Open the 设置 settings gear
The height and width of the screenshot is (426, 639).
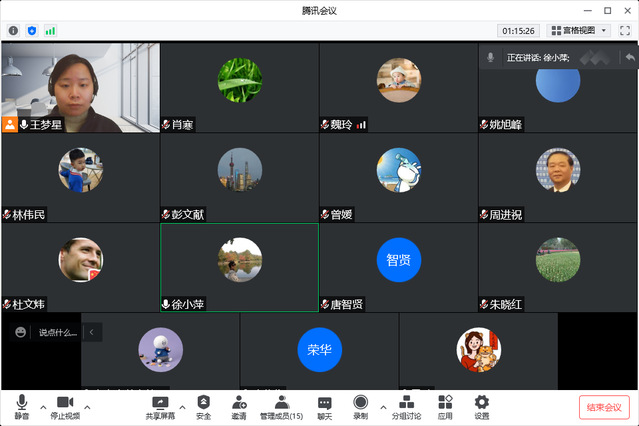pyautogui.click(x=481, y=405)
